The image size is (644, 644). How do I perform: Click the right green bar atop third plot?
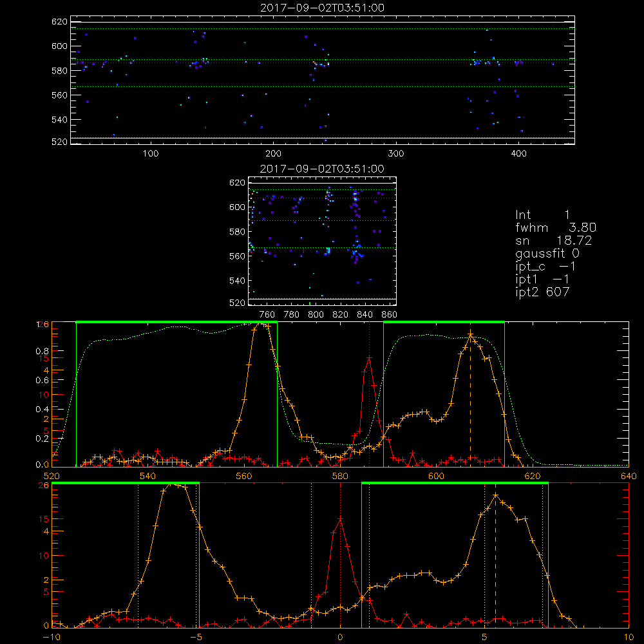point(444,322)
